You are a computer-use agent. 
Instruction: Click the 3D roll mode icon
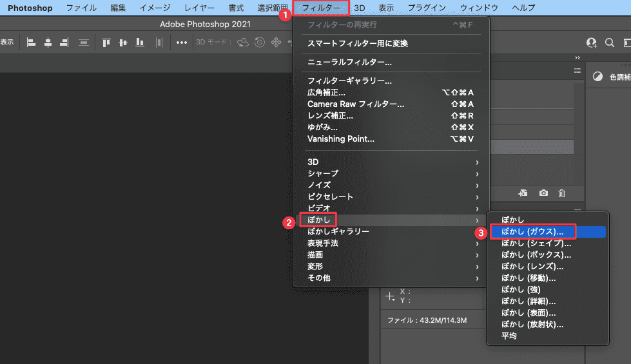point(260,43)
